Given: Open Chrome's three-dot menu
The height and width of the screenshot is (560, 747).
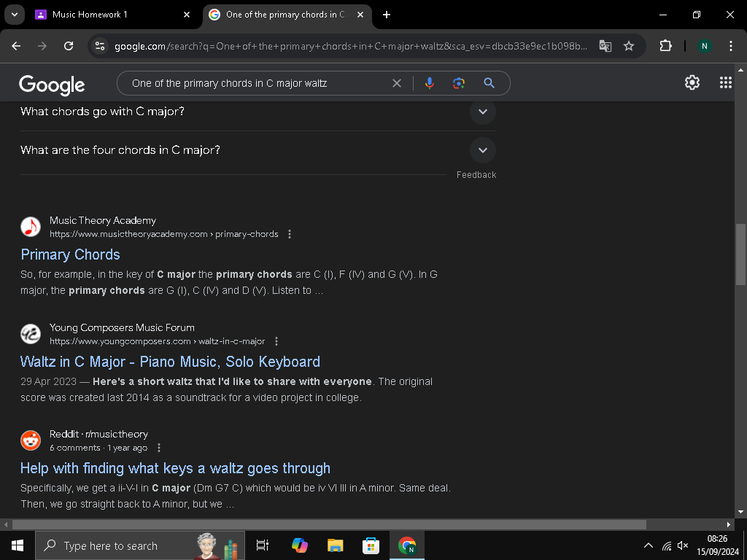Looking at the screenshot, I should click(x=730, y=46).
